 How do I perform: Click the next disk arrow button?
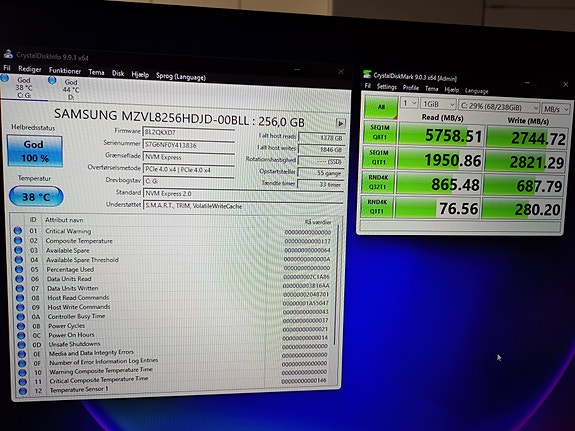tap(341, 123)
